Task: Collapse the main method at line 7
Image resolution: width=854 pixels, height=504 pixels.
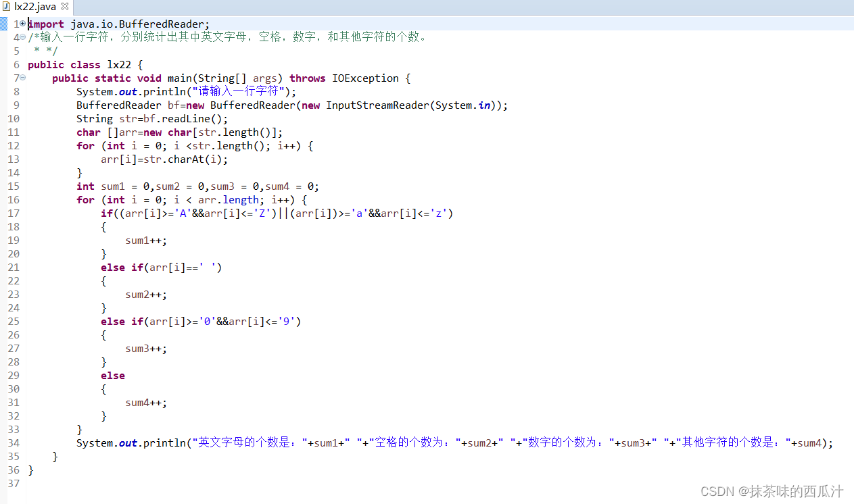Action: pos(22,78)
